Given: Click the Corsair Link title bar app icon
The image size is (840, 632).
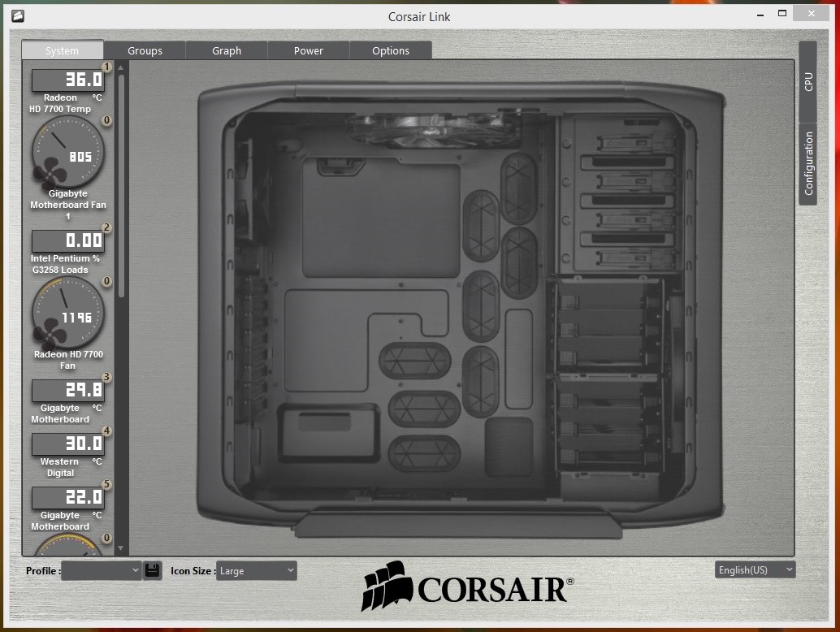Looking at the screenshot, I should [17, 15].
